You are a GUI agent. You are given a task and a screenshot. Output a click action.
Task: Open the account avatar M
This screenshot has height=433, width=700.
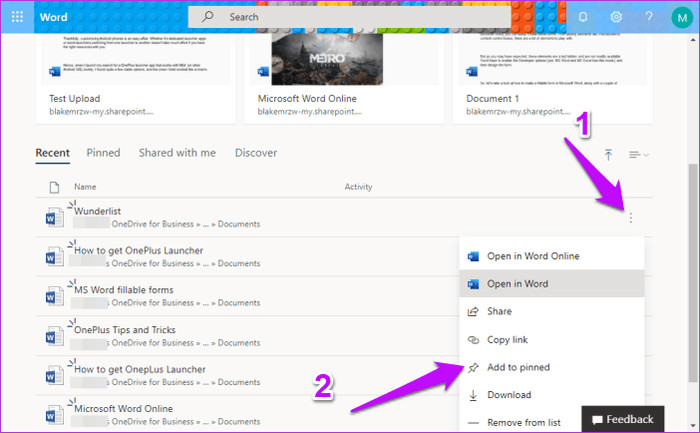pos(682,17)
